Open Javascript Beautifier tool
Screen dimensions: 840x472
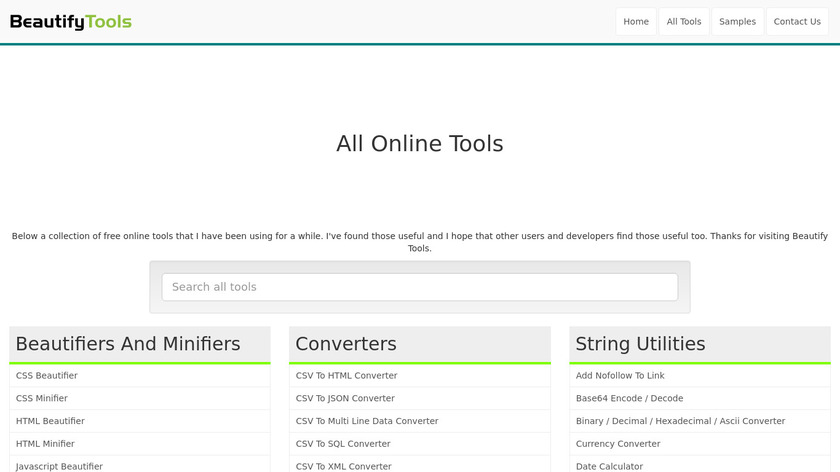tap(140, 464)
